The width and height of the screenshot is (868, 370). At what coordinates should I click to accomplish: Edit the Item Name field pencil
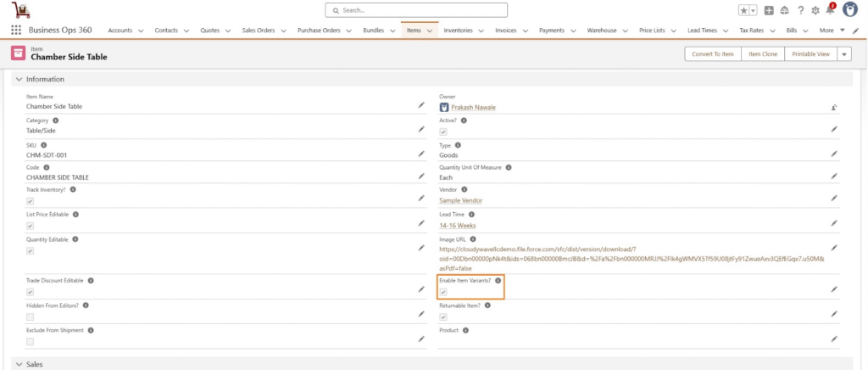click(x=421, y=106)
